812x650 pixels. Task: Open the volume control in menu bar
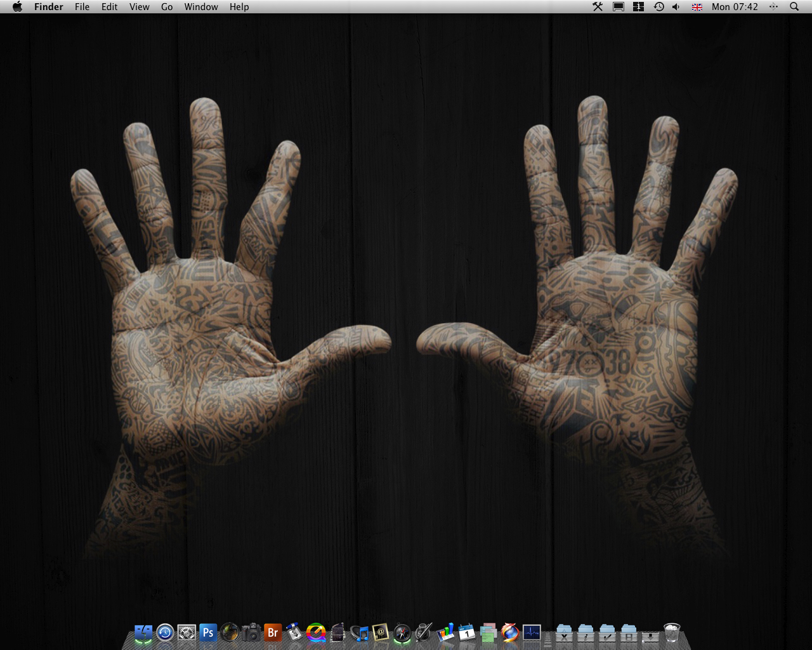[x=676, y=7]
